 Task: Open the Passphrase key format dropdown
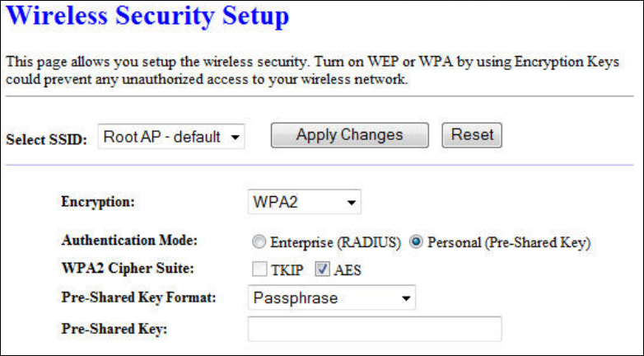tap(331, 297)
